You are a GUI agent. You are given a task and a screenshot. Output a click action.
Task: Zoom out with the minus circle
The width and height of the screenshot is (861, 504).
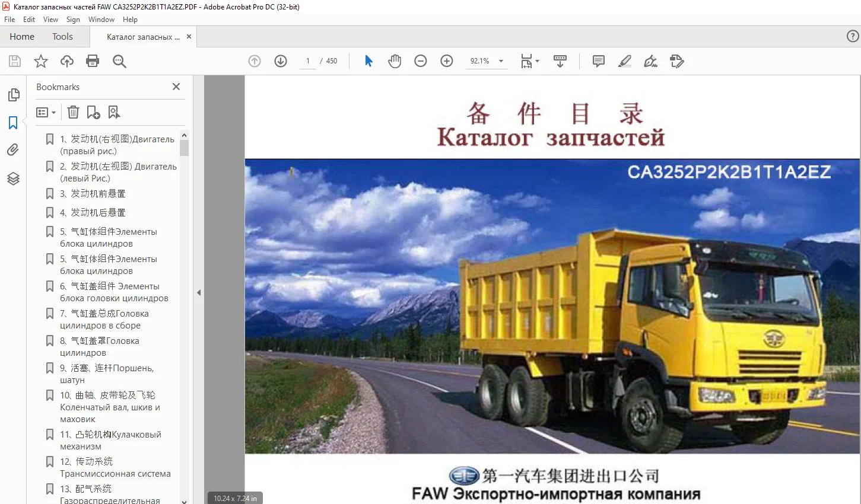tap(421, 61)
